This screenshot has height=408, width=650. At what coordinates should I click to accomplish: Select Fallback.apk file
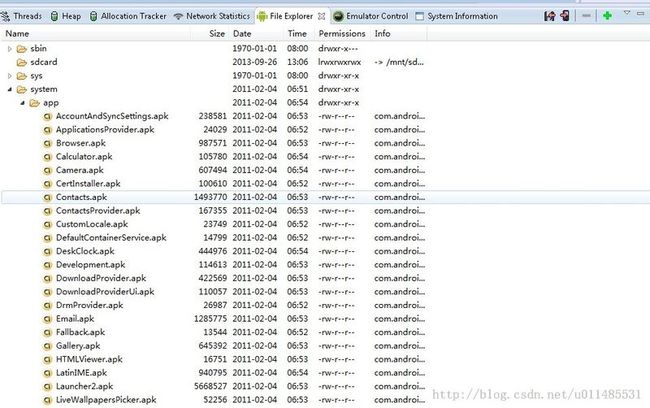[x=80, y=332]
